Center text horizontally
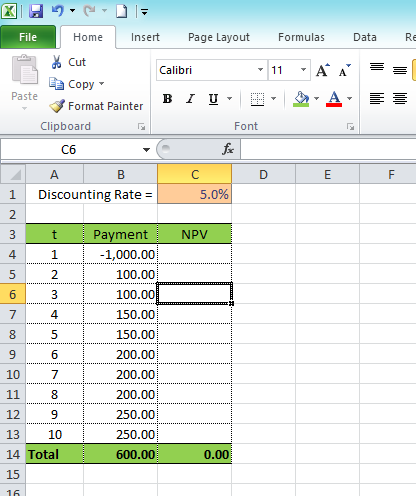Image resolution: width=416 pixels, height=496 pixels. (400, 99)
